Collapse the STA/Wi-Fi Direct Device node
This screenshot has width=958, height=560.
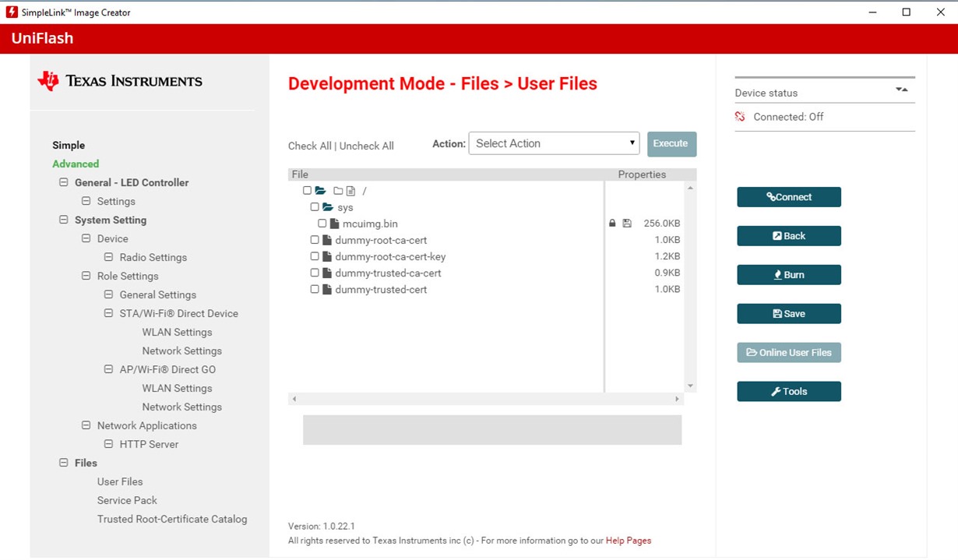click(x=109, y=313)
